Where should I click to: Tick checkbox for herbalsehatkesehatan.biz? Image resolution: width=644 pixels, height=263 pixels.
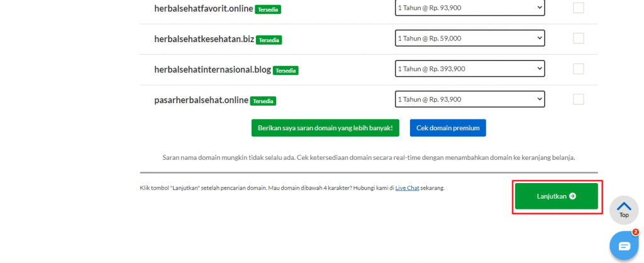[579, 38]
